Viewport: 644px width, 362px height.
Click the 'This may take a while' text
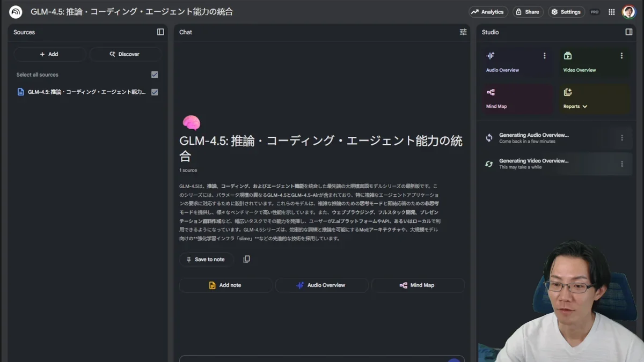click(521, 167)
